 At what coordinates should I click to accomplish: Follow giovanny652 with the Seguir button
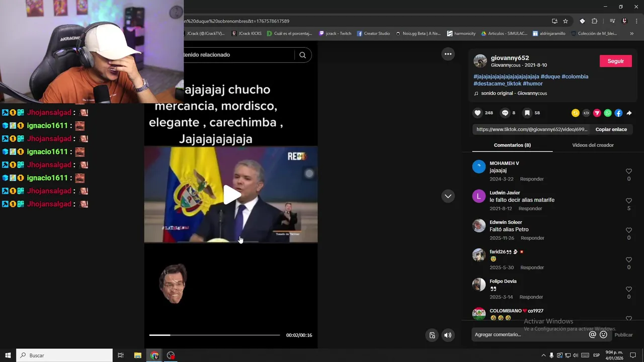click(x=616, y=61)
